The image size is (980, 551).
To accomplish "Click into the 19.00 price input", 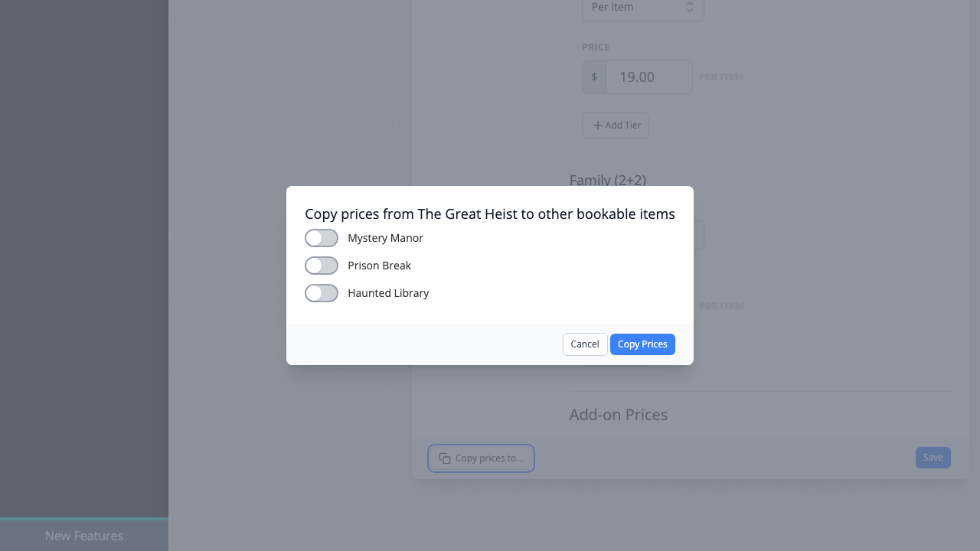I will tap(649, 77).
